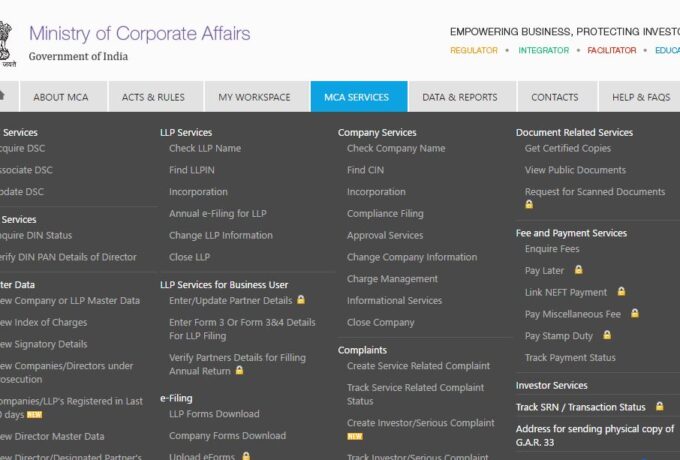Viewport: 680px width, 460px height.
Task: Click lock icon beside Pay Miscellaneous Fee
Action: (x=635, y=314)
